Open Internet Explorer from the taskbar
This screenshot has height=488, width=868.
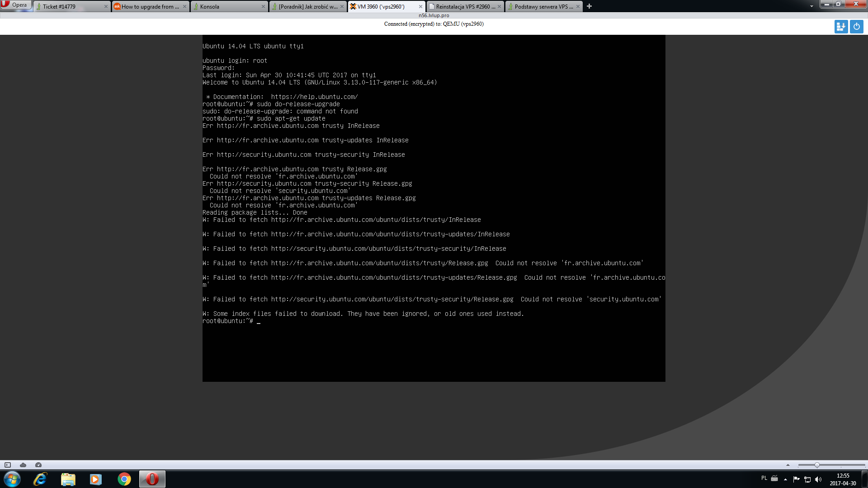click(40, 479)
